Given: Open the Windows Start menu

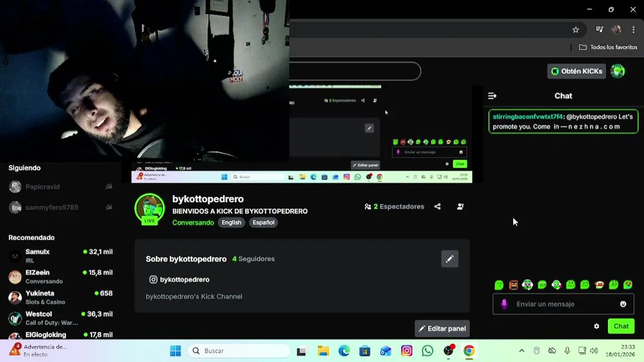Looking at the screenshot, I should [175, 351].
